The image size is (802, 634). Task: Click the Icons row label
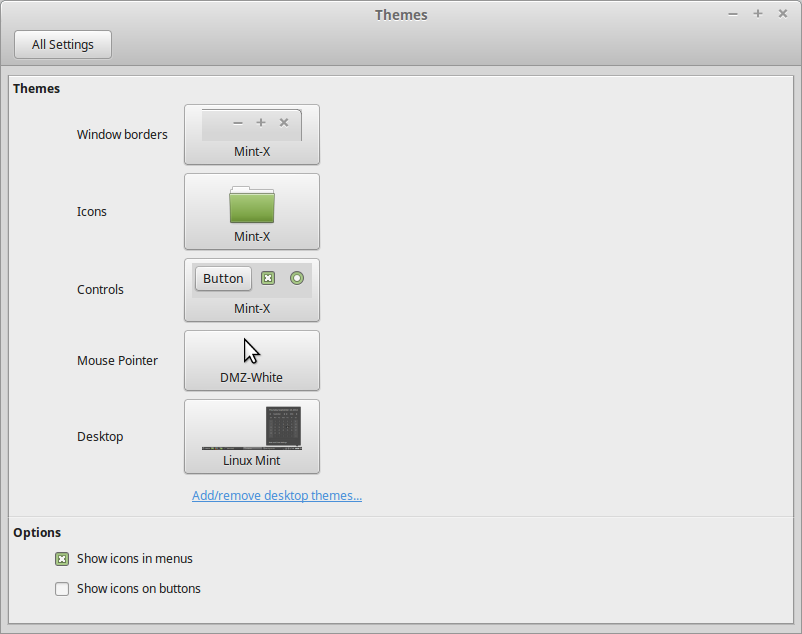click(92, 212)
